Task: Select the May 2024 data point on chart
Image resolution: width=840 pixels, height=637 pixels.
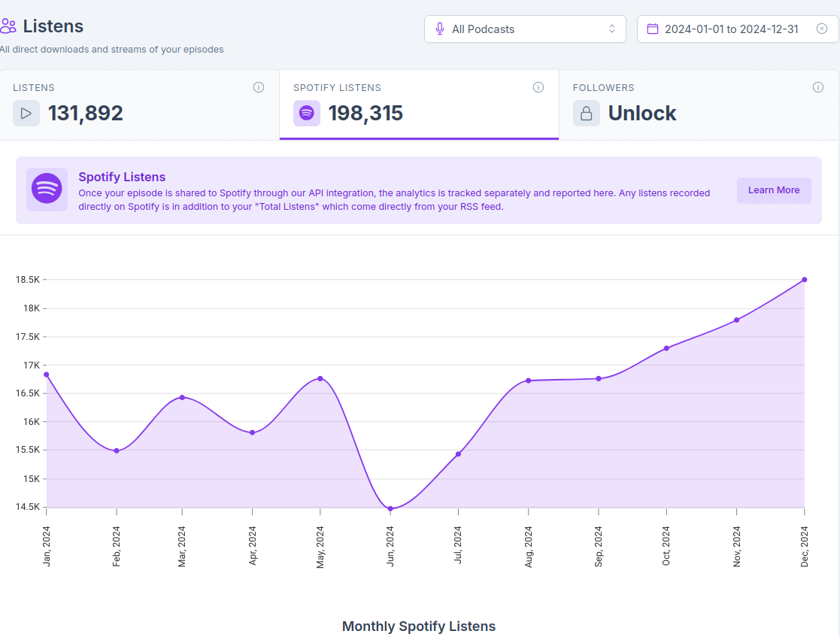Action: click(320, 378)
